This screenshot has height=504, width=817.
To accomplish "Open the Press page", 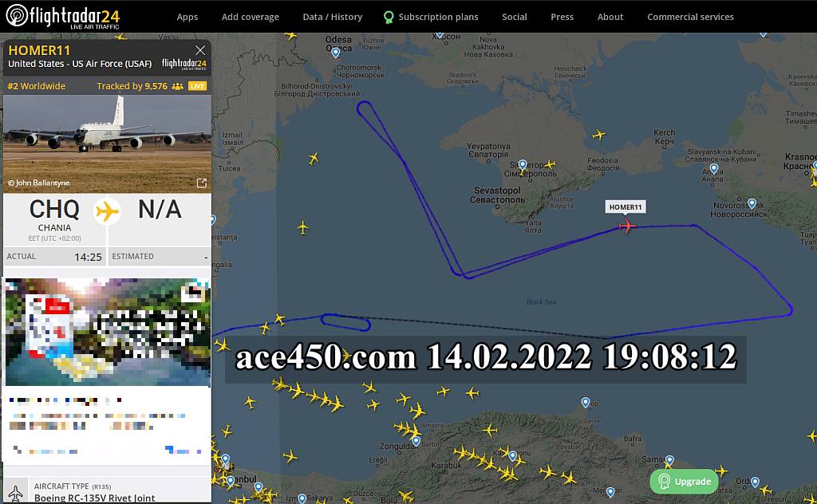I will [x=562, y=17].
